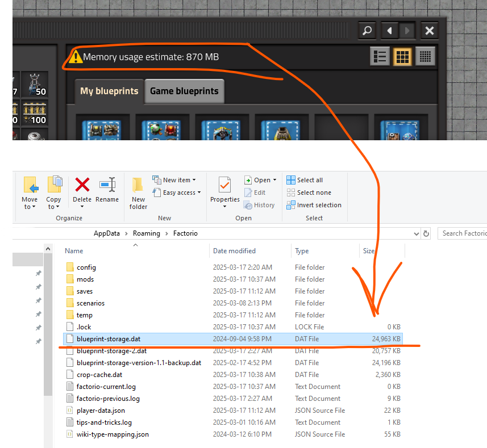Open Copy to dropdown in Explorer ribbon

53,192
